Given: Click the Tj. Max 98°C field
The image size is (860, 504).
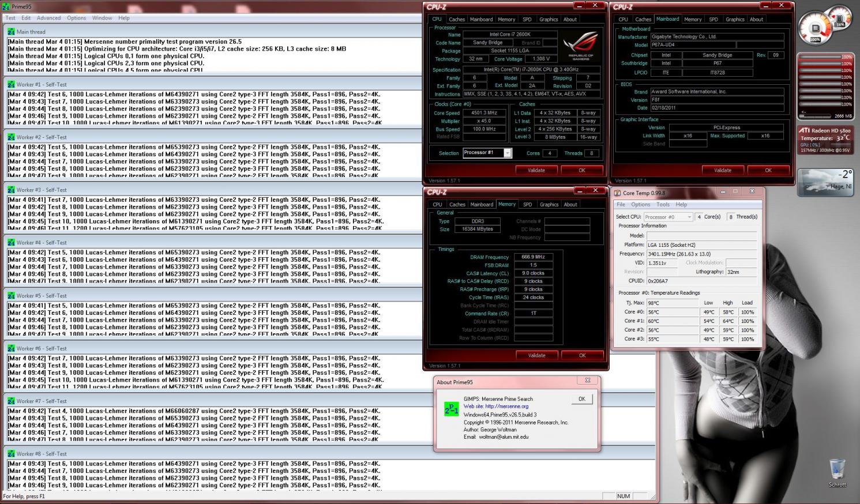Looking at the screenshot, I should point(673,303).
